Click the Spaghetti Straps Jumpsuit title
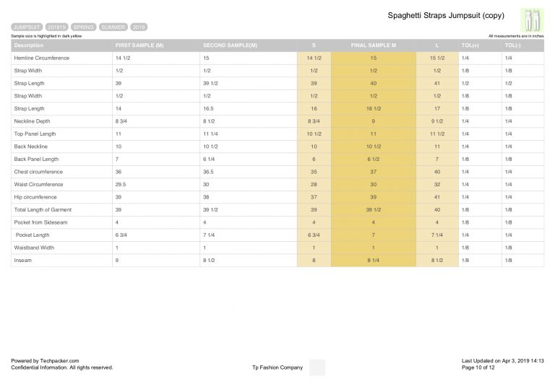 (x=446, y=16)
